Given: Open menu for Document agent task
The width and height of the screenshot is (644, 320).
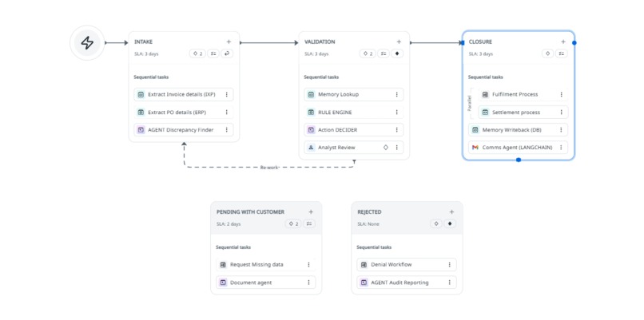Looking at the screenshot, I should [x=308, y=282].
